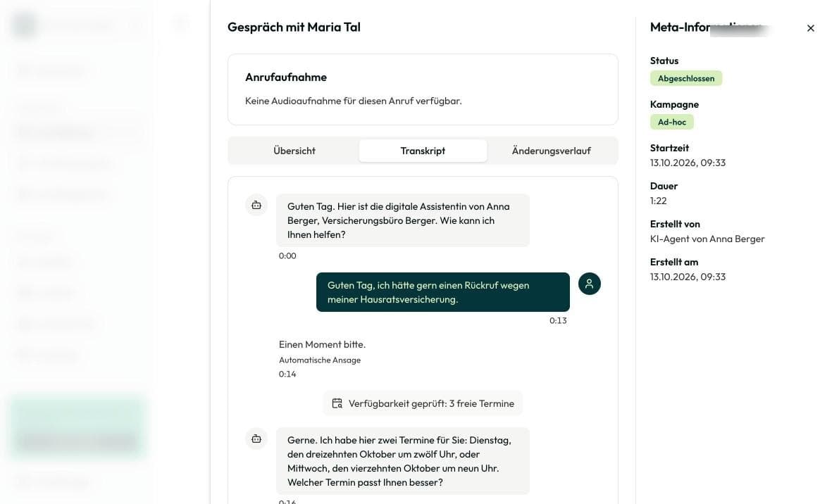This screenshot has height=504, width=839.
Task: Select the assistant greeting message bubble
Action: (x=402, y=220)
